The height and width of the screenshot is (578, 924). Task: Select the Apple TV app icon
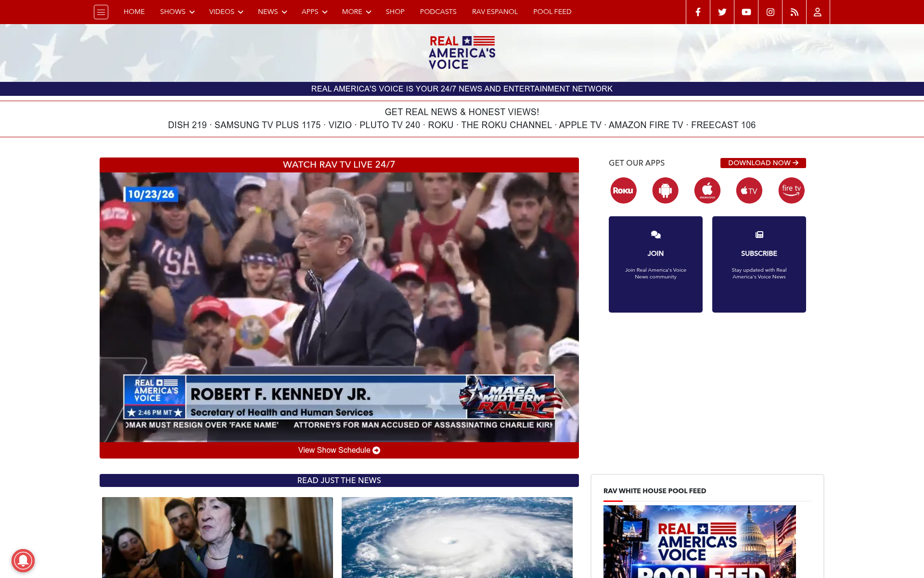coord(749,190)
